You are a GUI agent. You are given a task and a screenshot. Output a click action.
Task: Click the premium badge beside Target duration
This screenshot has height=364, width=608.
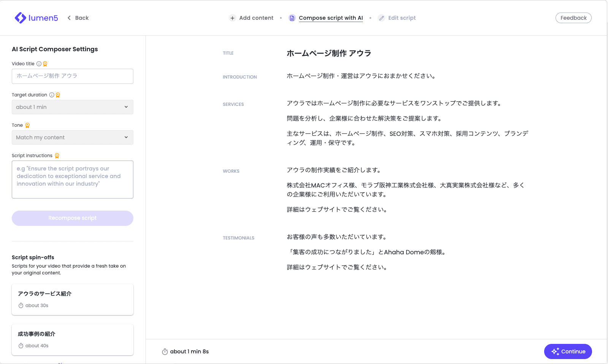click(x=58, y=95)
